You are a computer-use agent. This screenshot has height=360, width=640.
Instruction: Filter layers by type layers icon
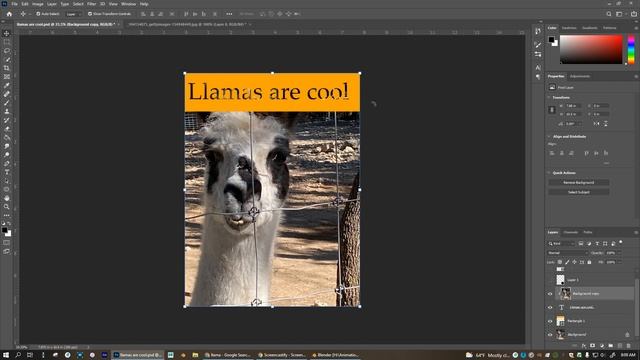[597, 244]
